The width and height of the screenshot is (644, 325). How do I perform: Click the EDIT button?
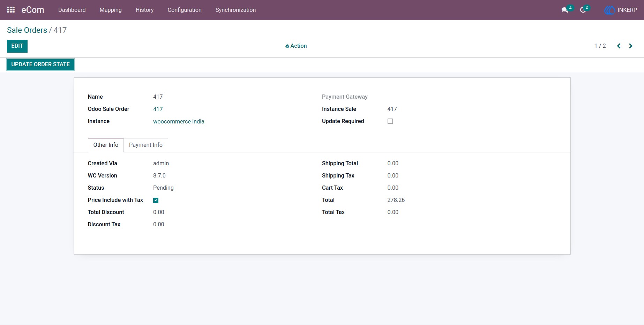[x=17, y=46]
